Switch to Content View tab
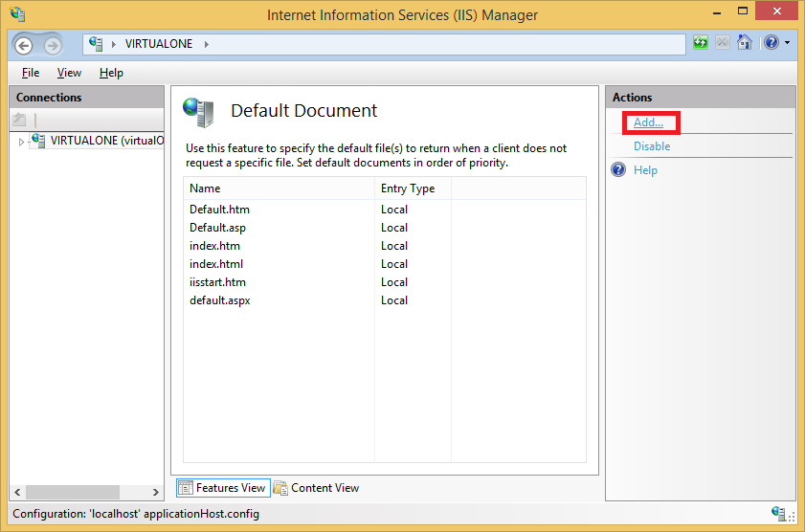805x532 pixels. pos(316,488)
